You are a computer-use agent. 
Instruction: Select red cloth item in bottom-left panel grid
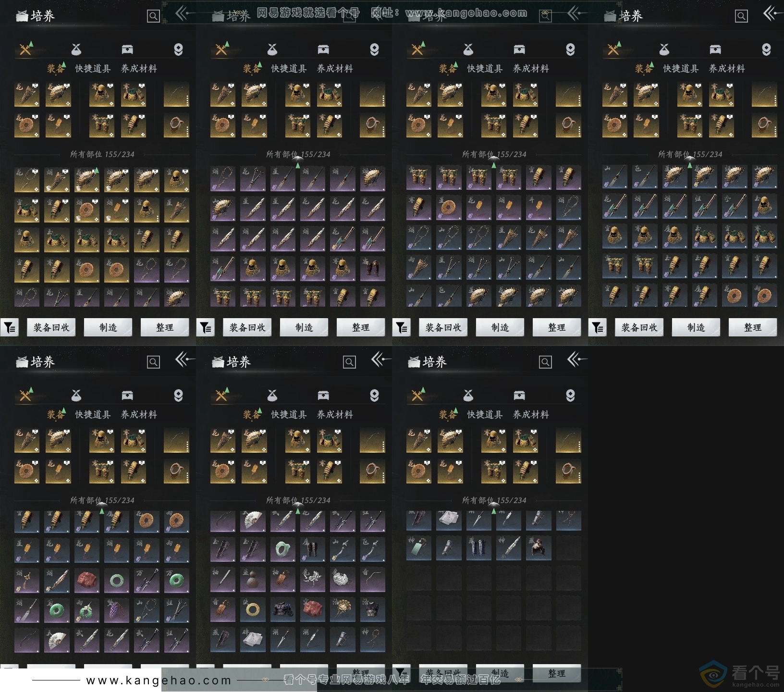(86, 581)
